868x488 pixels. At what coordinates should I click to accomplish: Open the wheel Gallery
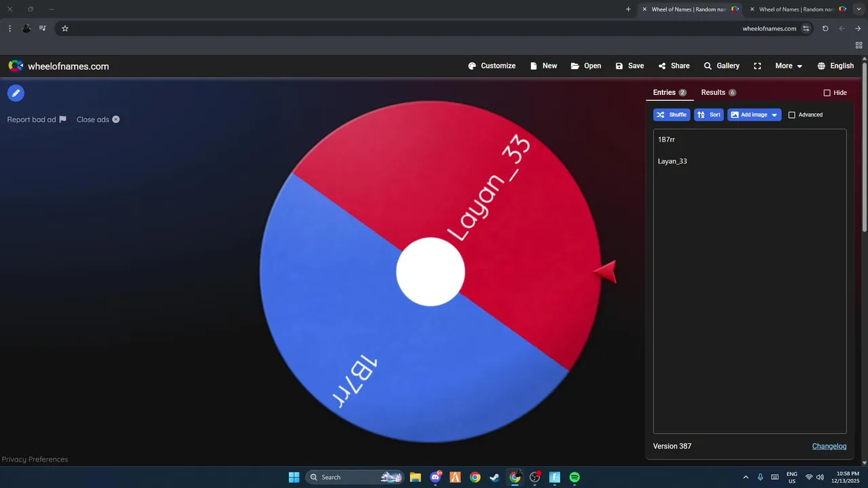[x=722, y=66]
